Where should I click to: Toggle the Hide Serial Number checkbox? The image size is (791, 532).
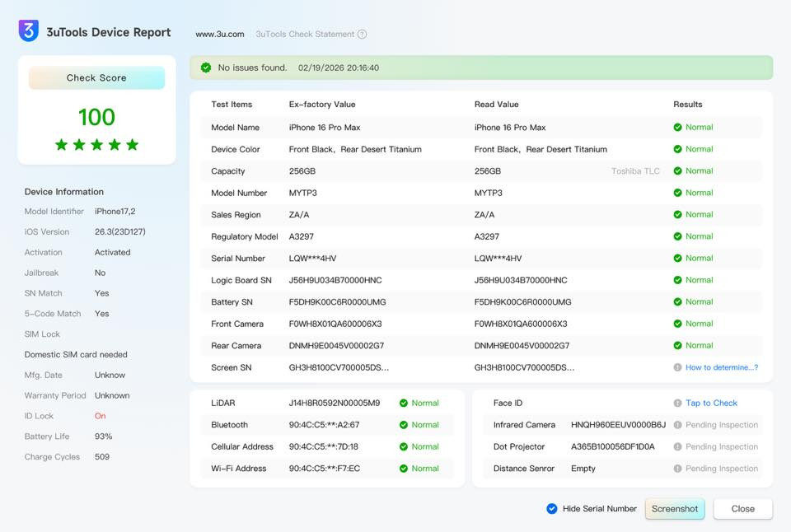coord(552,509)
